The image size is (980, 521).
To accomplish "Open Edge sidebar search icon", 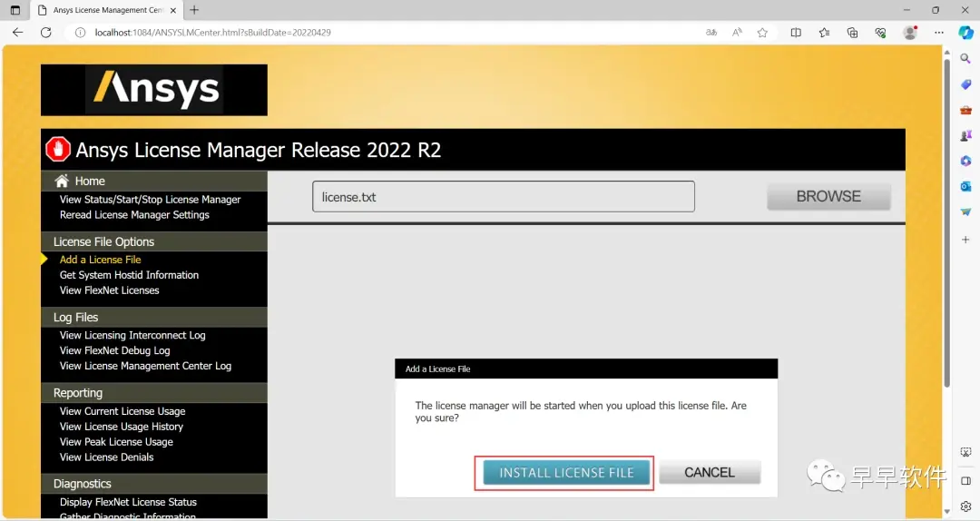I will pos(965,58).
